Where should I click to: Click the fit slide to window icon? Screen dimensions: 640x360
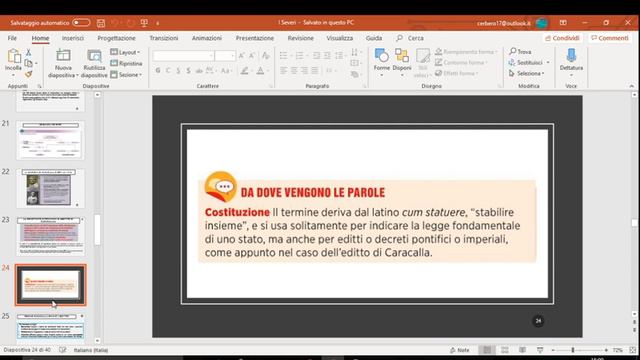[x=633, y=350]
